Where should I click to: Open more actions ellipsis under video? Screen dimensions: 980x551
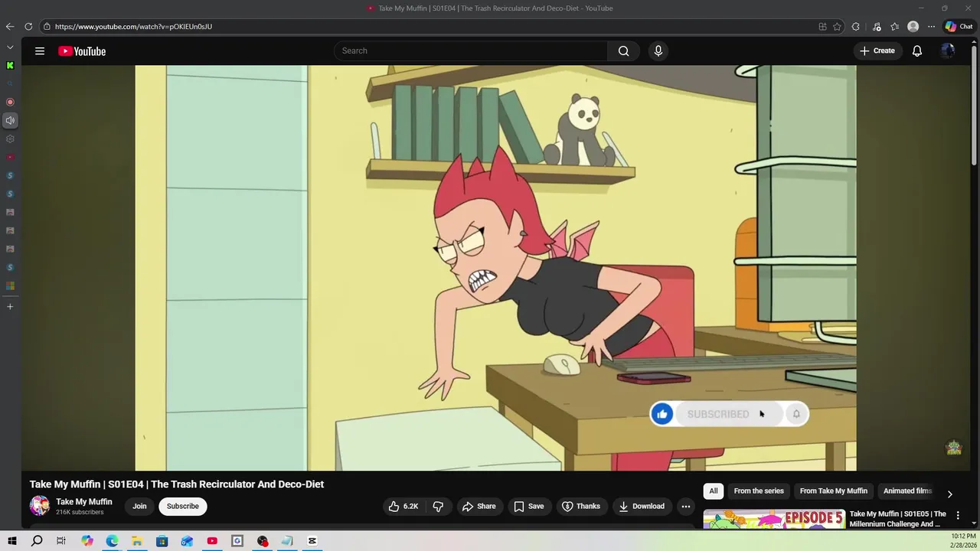point(686,506)
